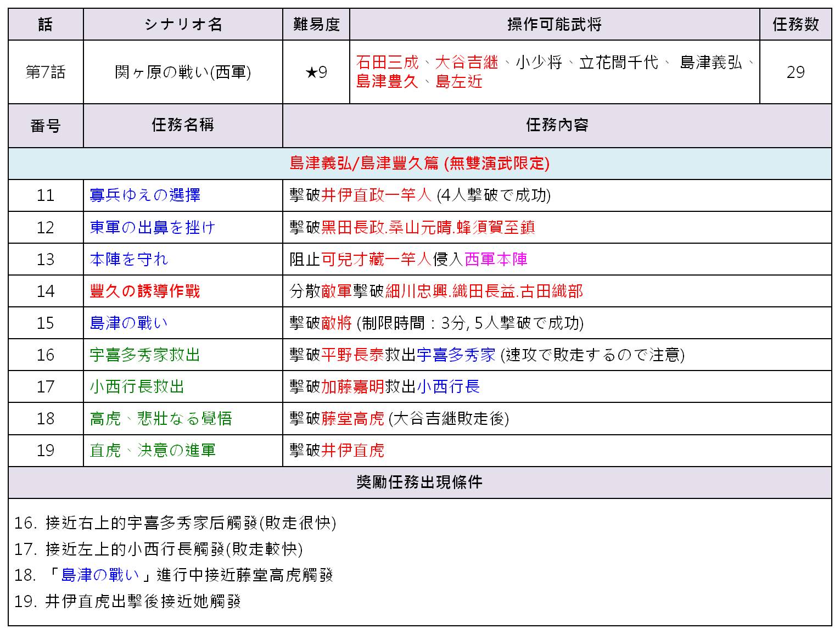This screenshot has height=634, width=840.
Task: Click the 獎勵任務出現條件 section header
Action: (x=420, y=482)
